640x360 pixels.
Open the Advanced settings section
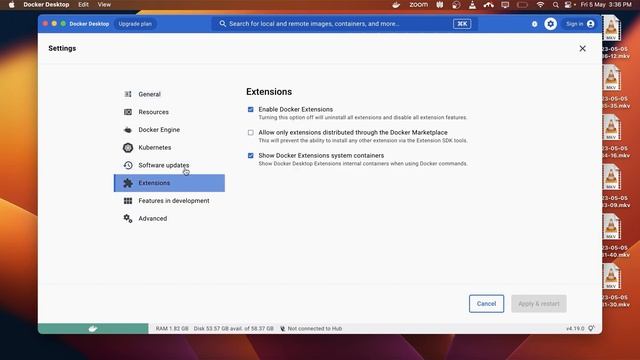pyautogui.click(x=169, y=218)
